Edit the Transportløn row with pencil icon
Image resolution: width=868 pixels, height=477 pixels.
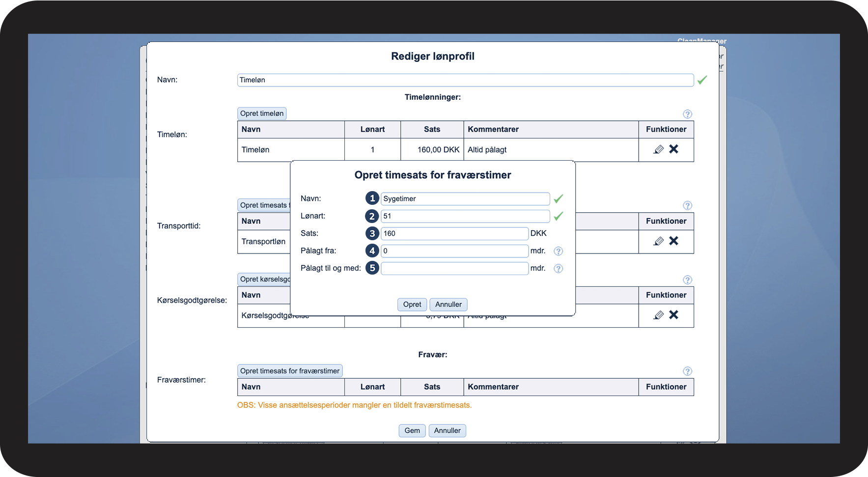[x=659, y=241]
